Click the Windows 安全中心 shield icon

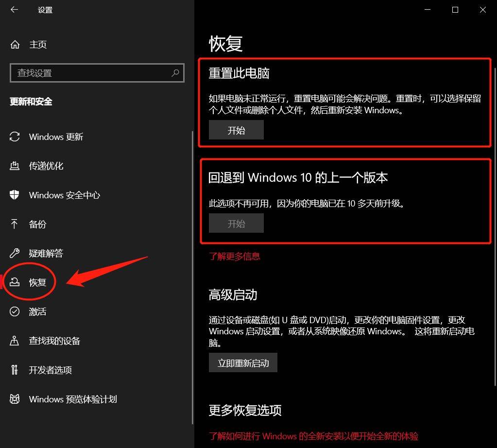(15, 195)
